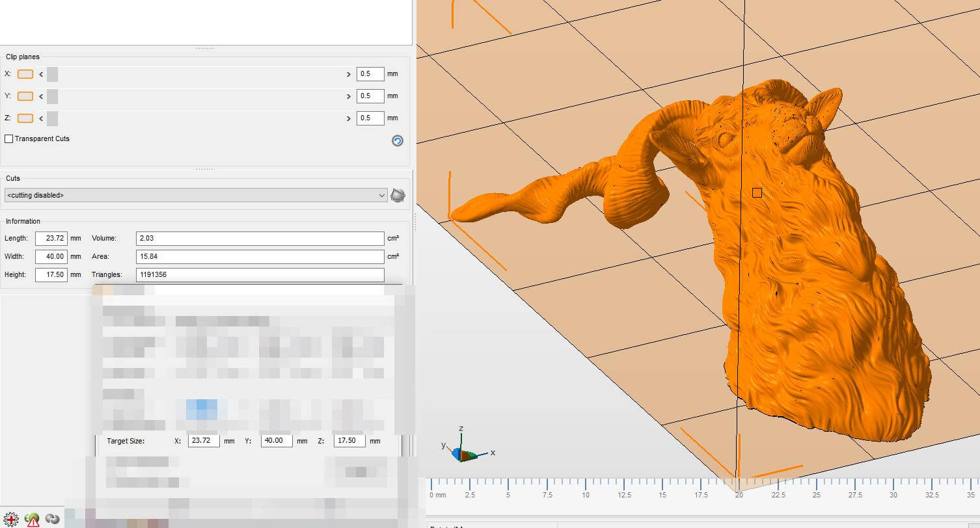The image size is (980, 528).
Task: Open the cutting disabled dropdown
Action: 196,195
